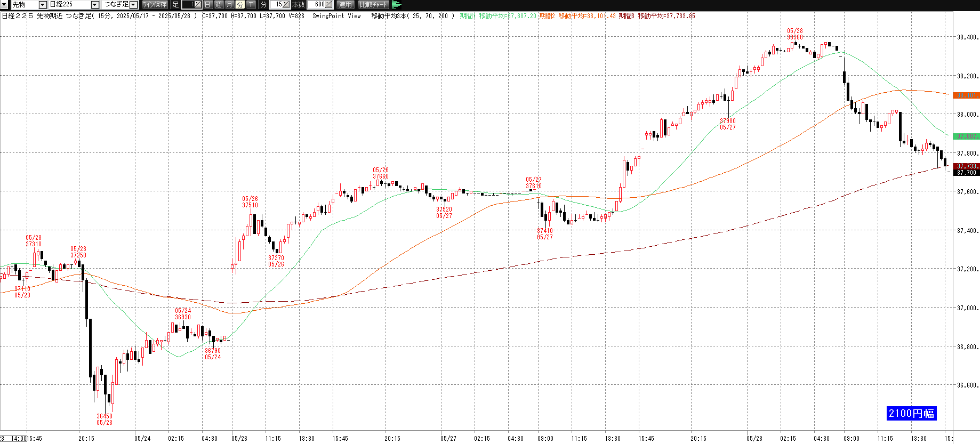The image size is (980, 444).
Task: Click the 37,700 current price tag
Action: [x=966, y=173]
